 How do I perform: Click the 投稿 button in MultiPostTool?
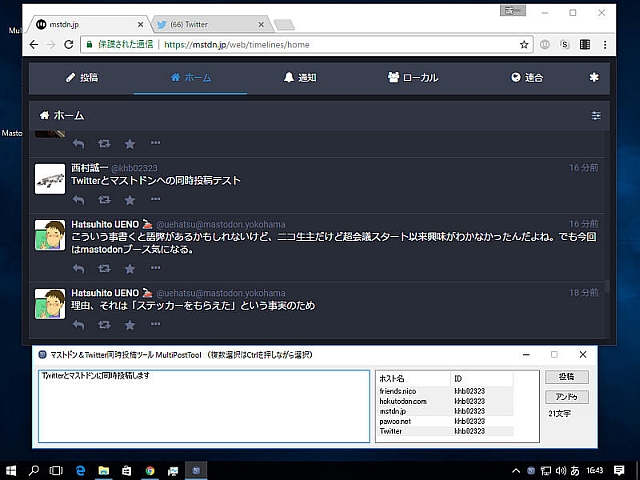[x=567, y=377]
